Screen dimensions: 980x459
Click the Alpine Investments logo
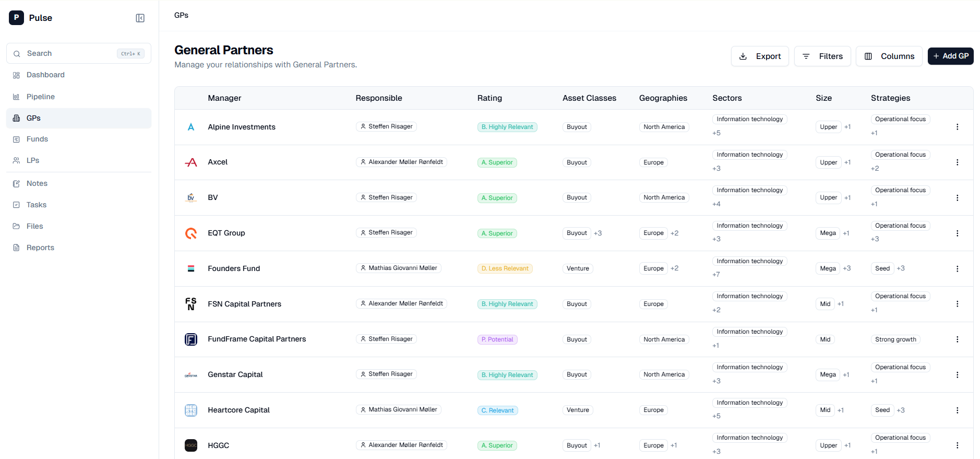point(191,127)
